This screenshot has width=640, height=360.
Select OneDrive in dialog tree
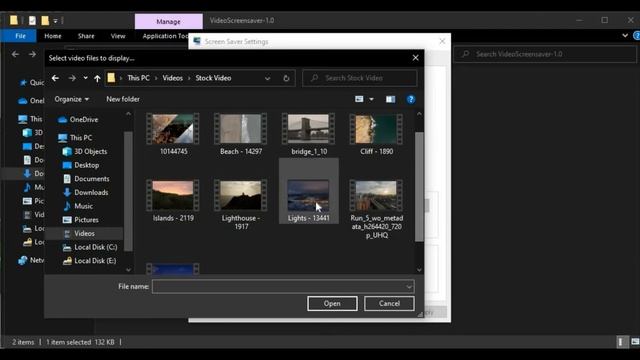[78, 120]
